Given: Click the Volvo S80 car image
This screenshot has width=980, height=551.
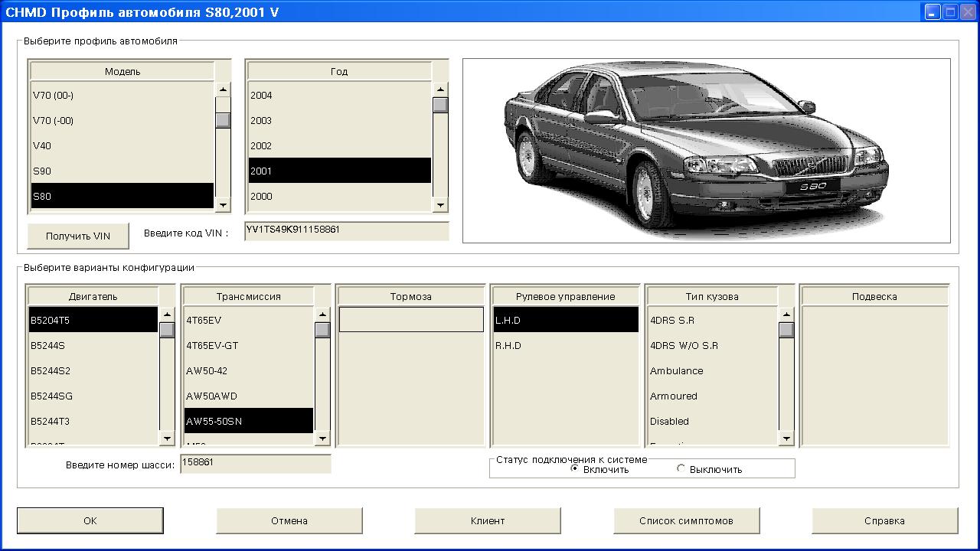Looking at the screenshot, I should coord(706,151).
